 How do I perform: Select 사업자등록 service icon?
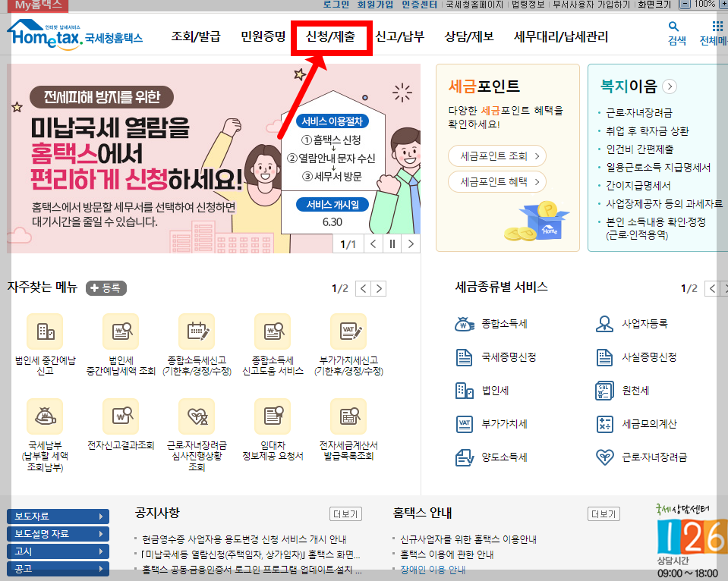(x=604, y=324)
